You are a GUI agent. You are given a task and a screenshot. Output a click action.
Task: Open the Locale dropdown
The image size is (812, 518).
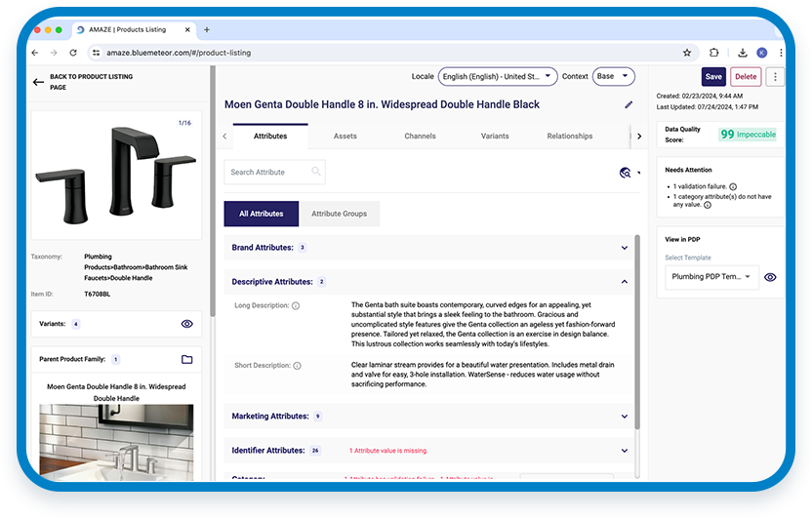(498, 77)
